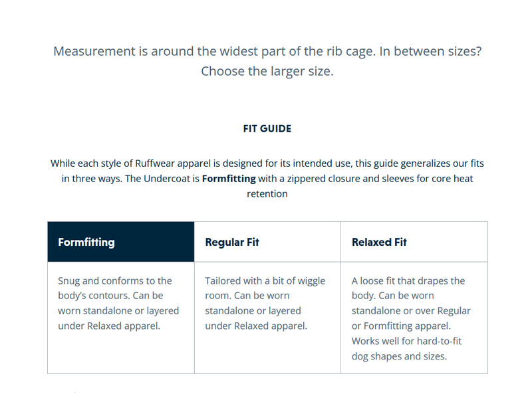The height and width of the screenshot is (410, 532).
Task: Click the FIT GUIDE heading
Action: 267,129
